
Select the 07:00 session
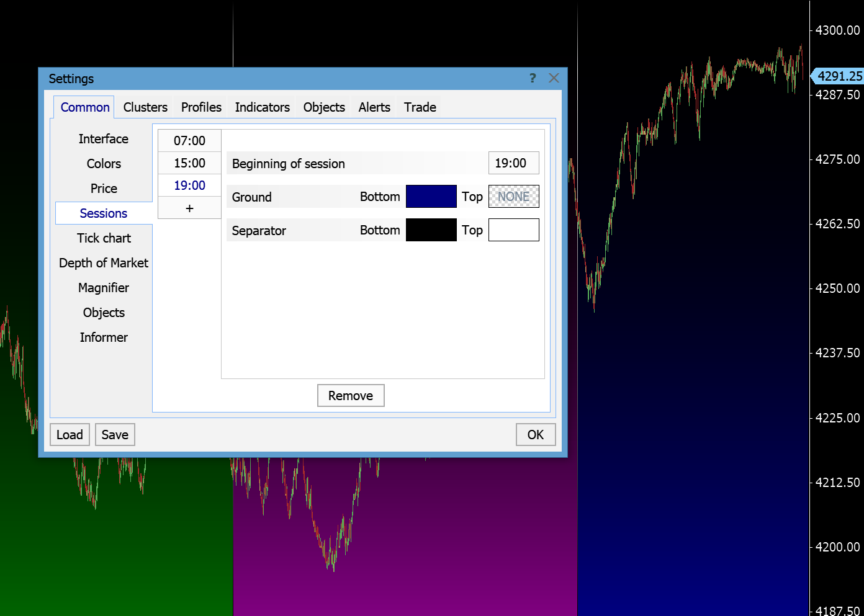[189, 141]
